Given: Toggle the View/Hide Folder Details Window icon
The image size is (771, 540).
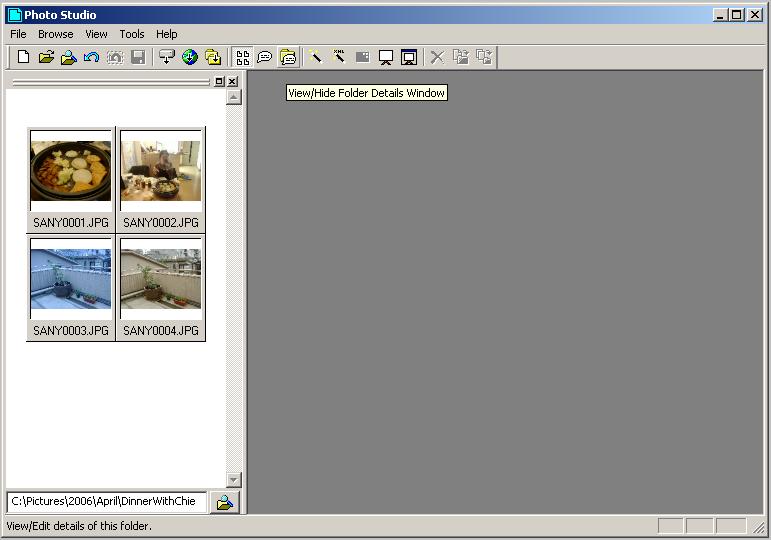Looking at the screenshot, I should [x=288, y=57].
